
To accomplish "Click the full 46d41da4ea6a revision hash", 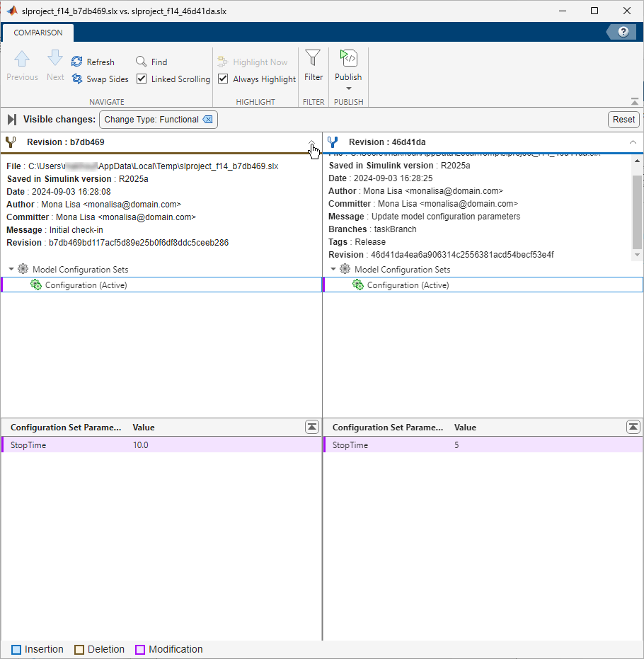I will point(462,255).
